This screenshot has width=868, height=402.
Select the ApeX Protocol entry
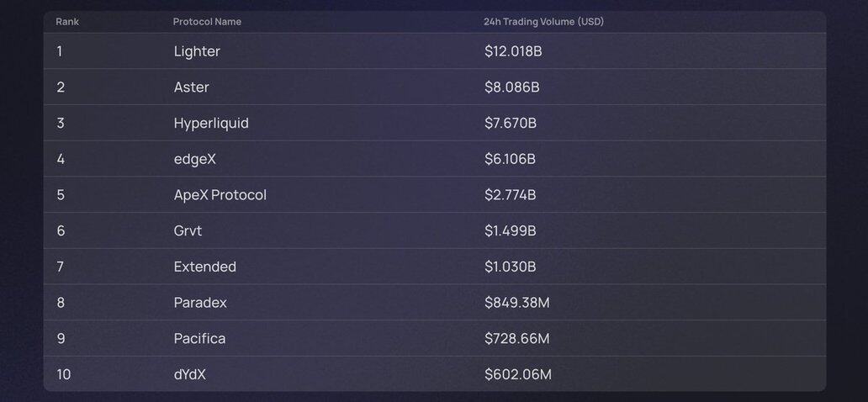point(220,195)
